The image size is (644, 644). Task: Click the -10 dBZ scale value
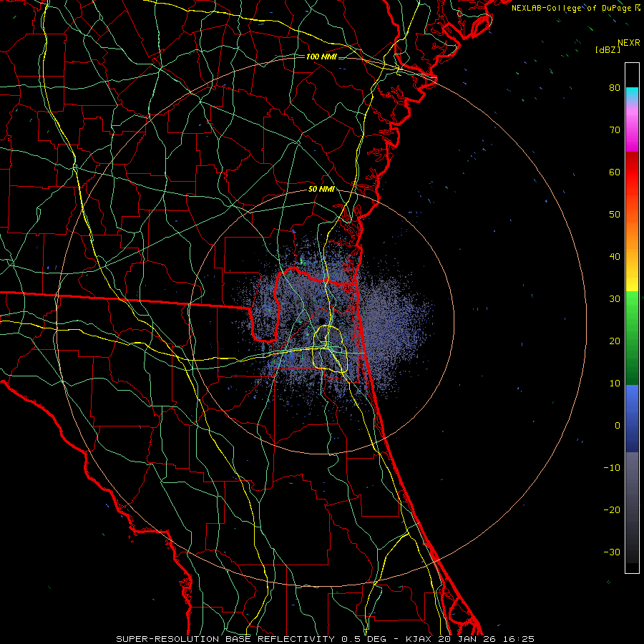pyautogui.click(x=612, y=468)
